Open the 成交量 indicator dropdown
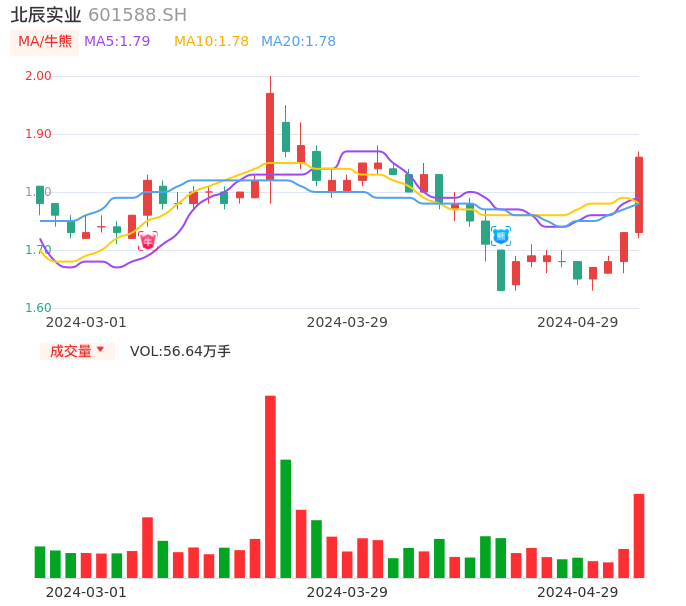686x606 pixels. coord(77,351)
